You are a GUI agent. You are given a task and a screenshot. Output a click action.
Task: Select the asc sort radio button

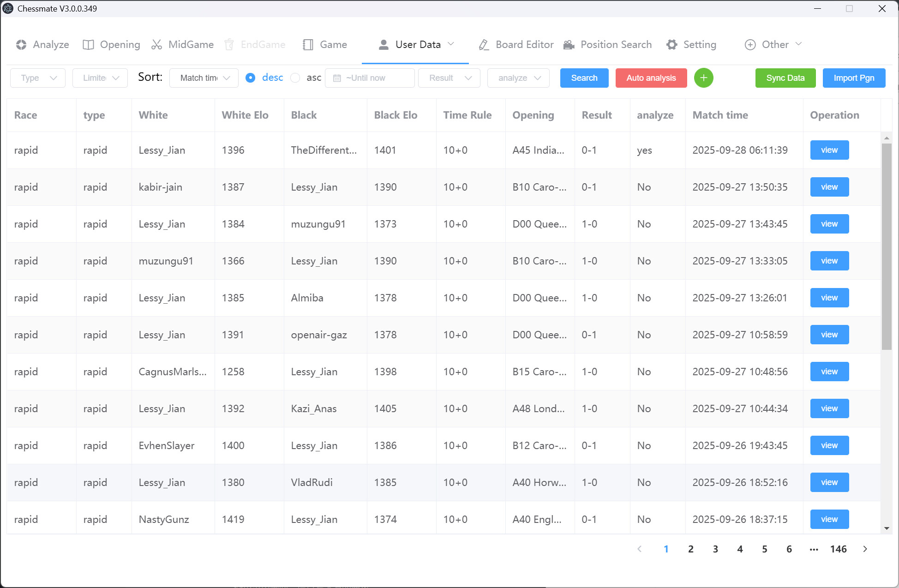[x=295, y=78]
